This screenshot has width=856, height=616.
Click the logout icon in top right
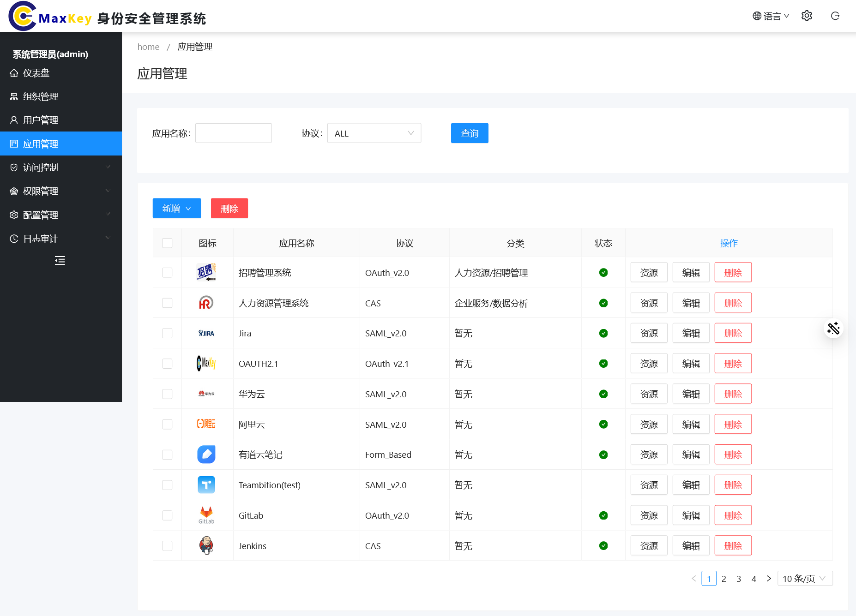click(835, 16)
